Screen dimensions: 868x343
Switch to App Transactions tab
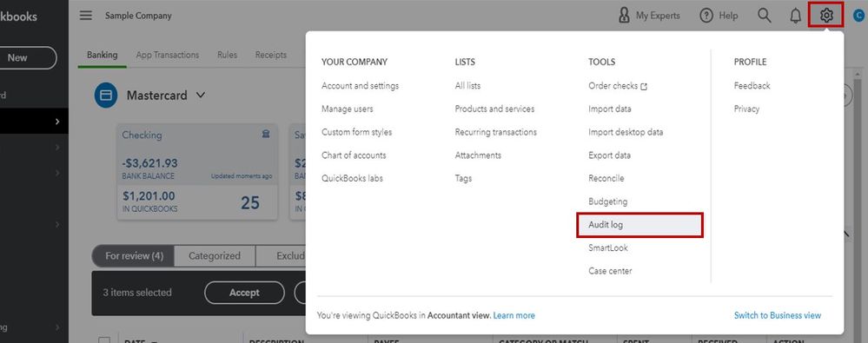pyautogui.click(x=167, y=55)
